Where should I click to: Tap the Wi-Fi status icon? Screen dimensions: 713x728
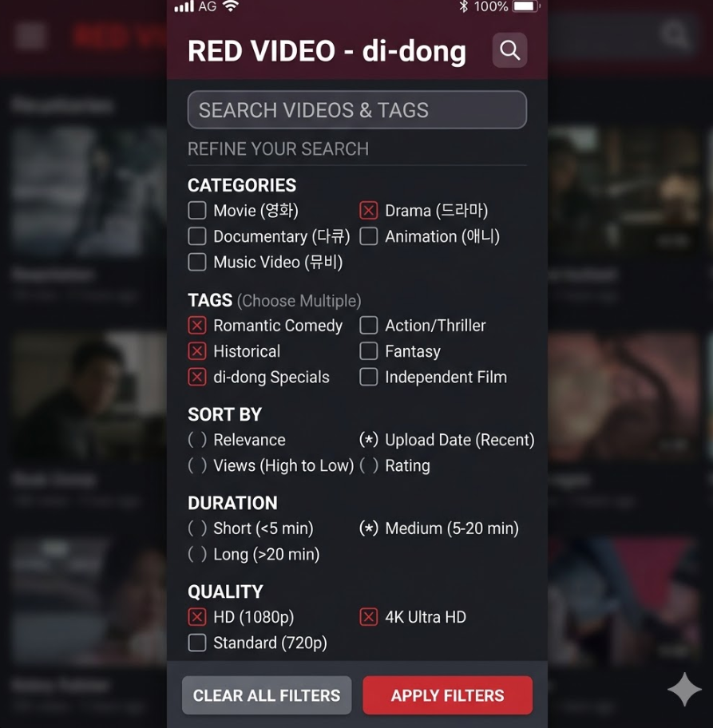(231, 6)
